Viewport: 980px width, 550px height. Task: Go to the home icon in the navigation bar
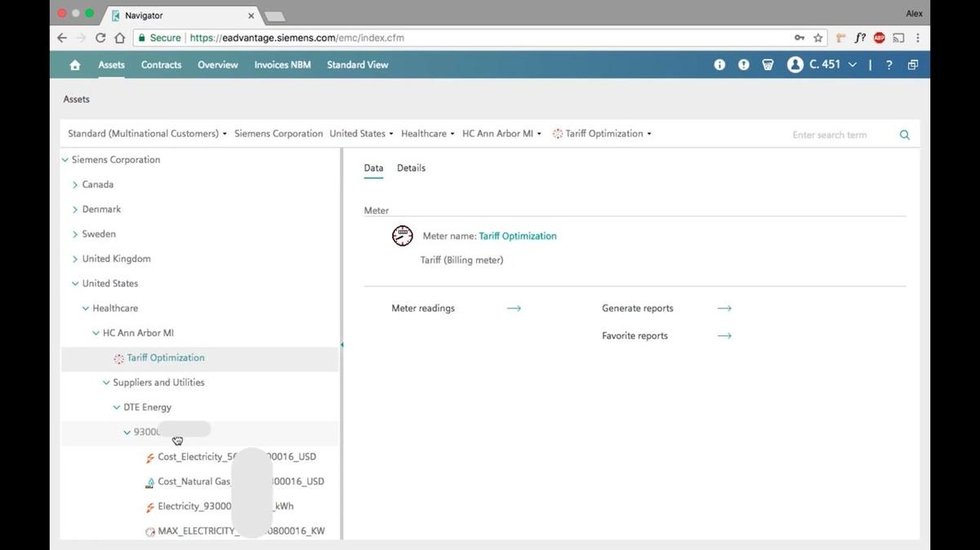[75, 65]
